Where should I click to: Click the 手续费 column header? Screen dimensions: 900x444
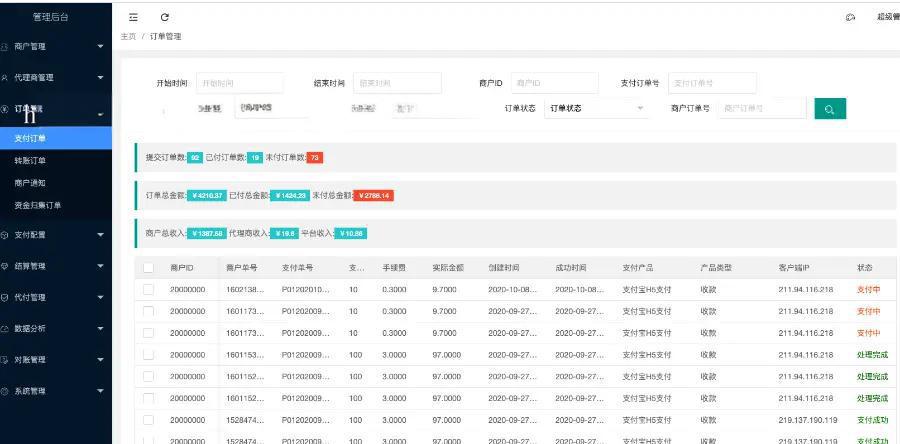(394, 268)
